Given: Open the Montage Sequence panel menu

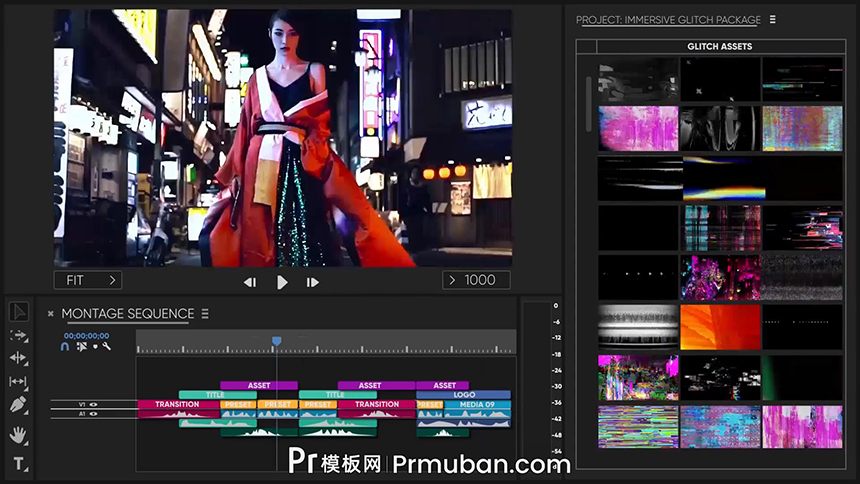Looking at the screenshot, I should pos(205,313).
